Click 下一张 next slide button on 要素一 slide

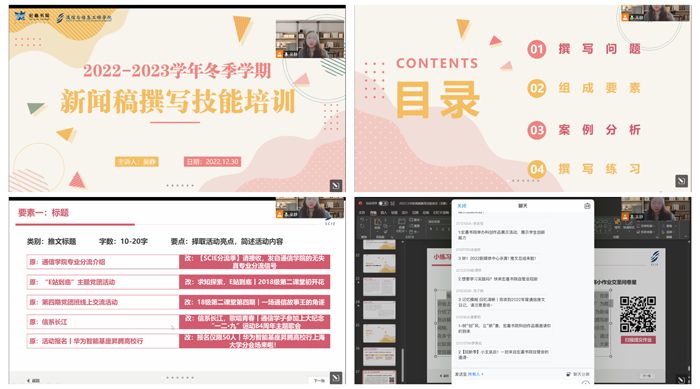319,381
